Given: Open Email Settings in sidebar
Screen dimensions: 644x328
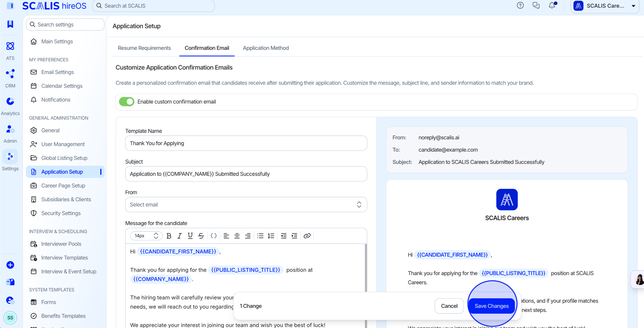Looking at the screenshot, I should (x=65, y=72).
